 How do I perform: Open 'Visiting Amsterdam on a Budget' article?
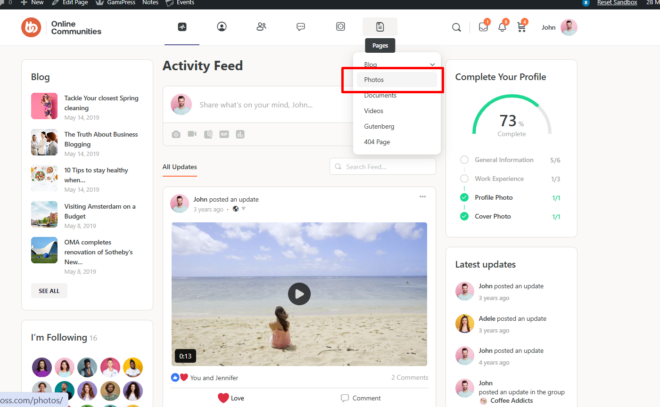pos(100,211)
